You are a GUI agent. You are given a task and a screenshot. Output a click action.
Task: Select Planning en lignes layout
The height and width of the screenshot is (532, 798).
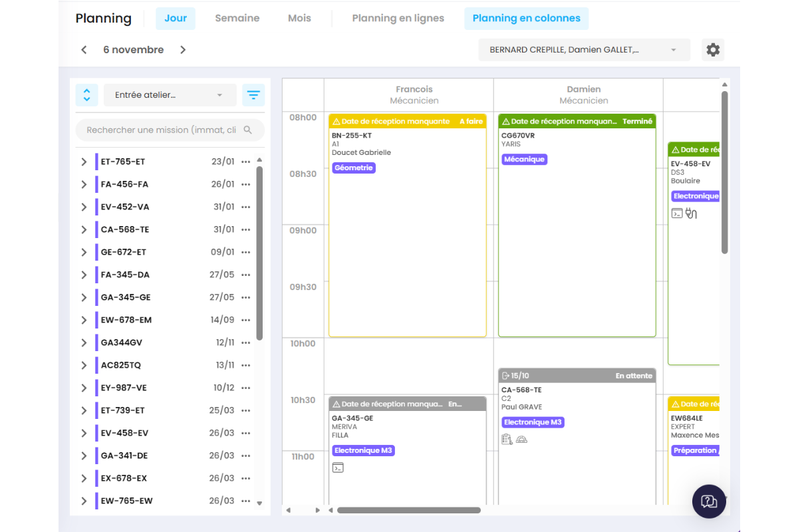click(398, 19)
